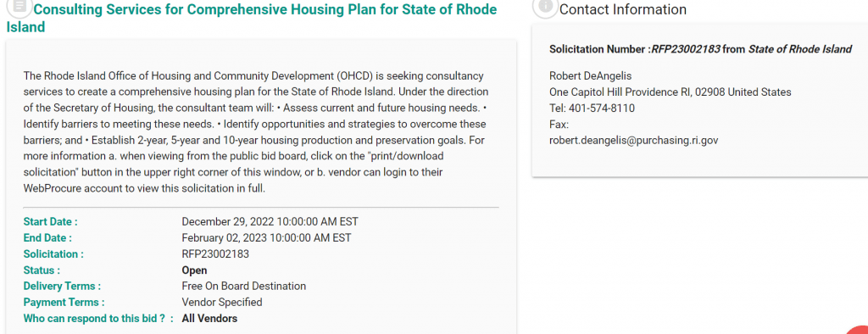Click the Who can respond to this bid label
Viewport: 868px width, 334px height.
click(98, 319)
